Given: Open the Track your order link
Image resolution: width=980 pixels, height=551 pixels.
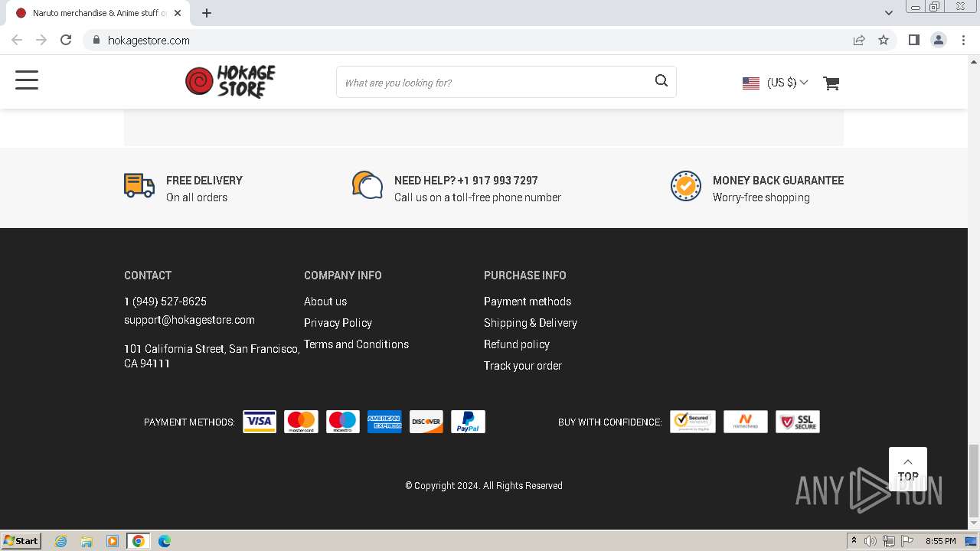Looking at the screenshot, I should (523, 366).
